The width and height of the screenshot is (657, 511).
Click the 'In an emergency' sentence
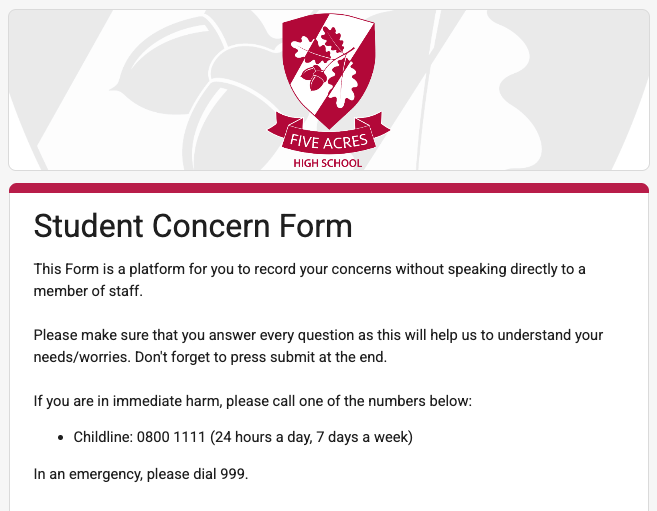click(x=140, y=474)
